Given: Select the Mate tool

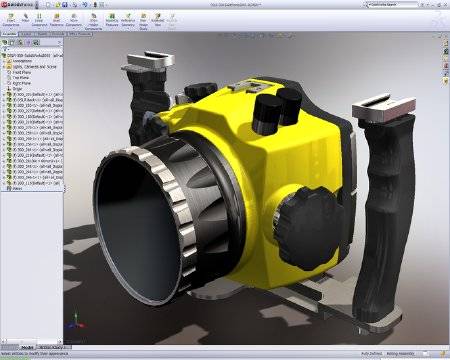Looking at the screenshot, I should (x=26, y=18).
